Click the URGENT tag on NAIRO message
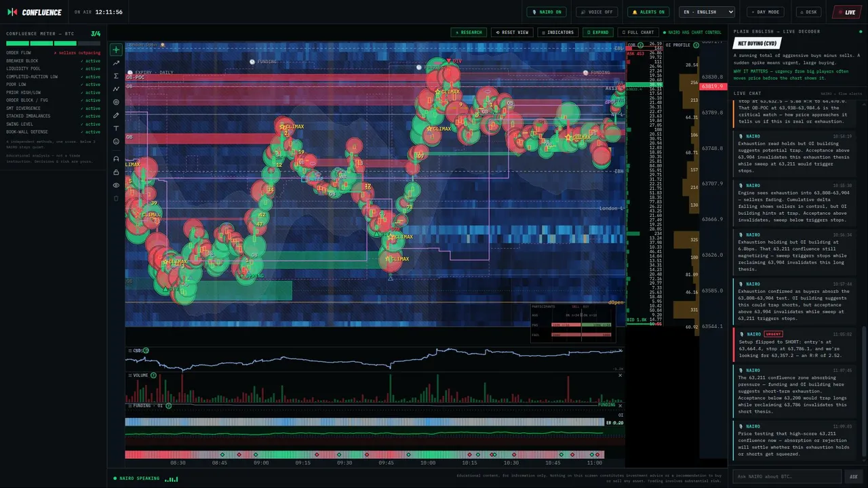868x488 pixels. [773, 334]
